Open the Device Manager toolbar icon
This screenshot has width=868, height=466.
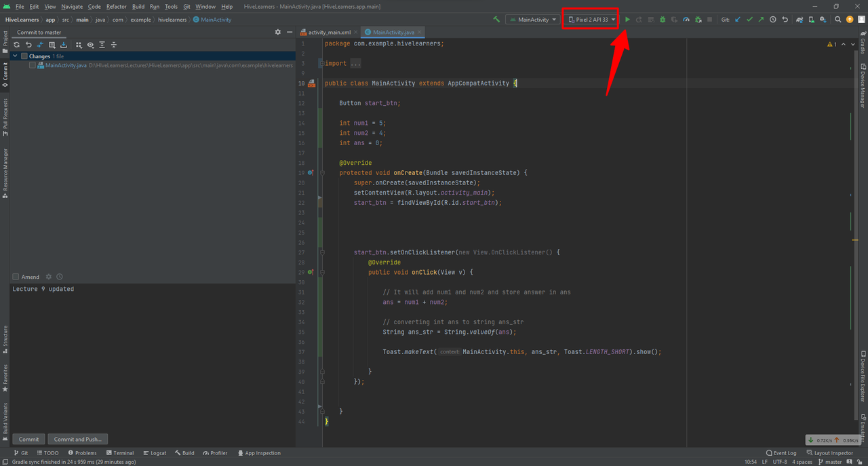[x=811, y=20]
